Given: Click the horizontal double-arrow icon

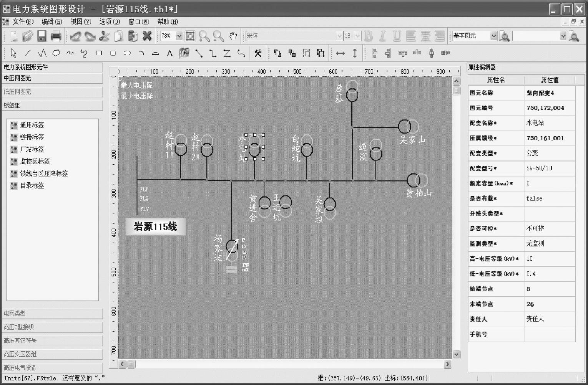Looking at the screenshot, I should 341,53.
